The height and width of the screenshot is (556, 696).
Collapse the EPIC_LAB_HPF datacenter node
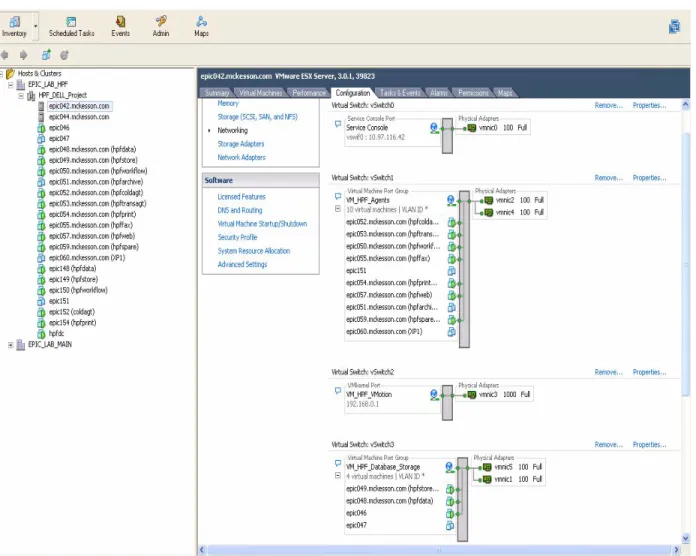pos(11,84)
